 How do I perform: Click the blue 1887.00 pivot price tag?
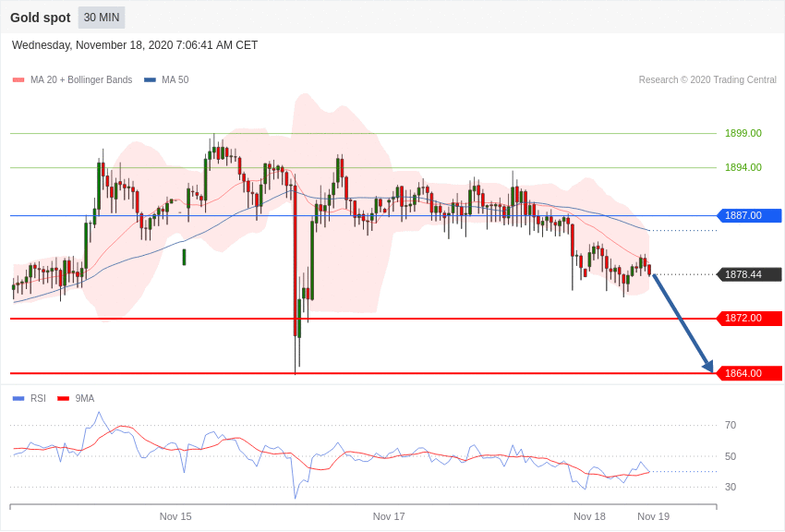(x=749, y=216)
